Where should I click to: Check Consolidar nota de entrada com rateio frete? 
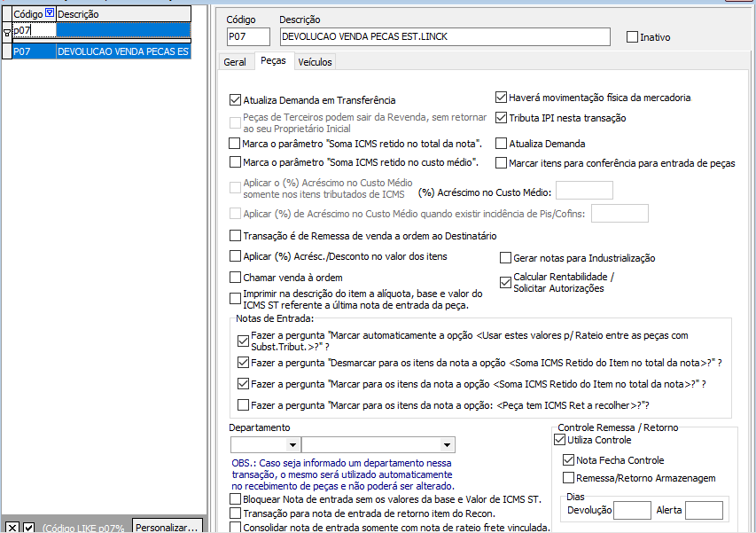(235, 527)
